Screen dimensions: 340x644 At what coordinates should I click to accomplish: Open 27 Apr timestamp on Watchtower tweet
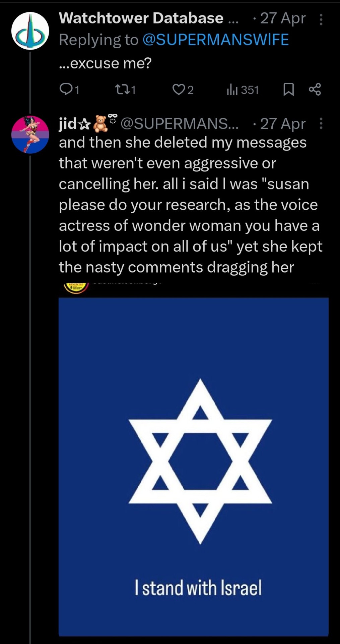(x=282, y=18)
